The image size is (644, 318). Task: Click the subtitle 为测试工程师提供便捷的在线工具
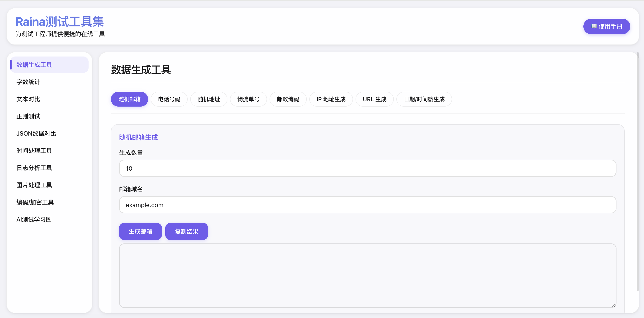[x=60, y=34]
